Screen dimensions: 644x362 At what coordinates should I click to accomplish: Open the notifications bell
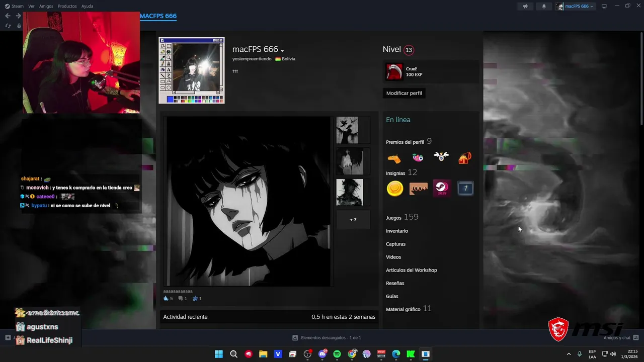tap(543, 6)
